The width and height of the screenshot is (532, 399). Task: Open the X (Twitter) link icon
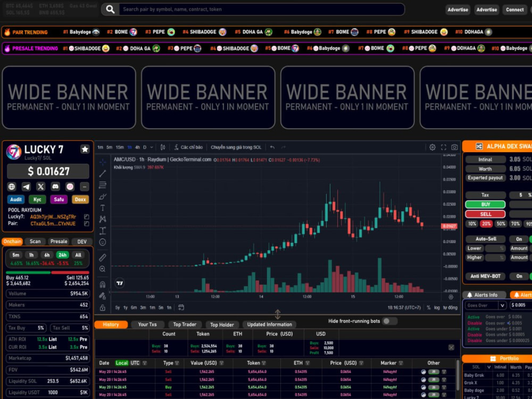pyautogui.click(x=41, y=186)
